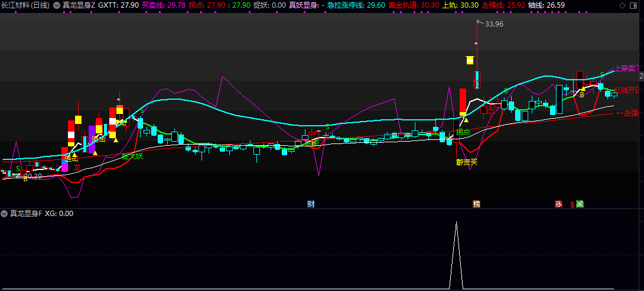This screenshot has height=291, width=644.
Task: Expand the 真龙显身Z indicator dropdown arrow
Action: 56,5
